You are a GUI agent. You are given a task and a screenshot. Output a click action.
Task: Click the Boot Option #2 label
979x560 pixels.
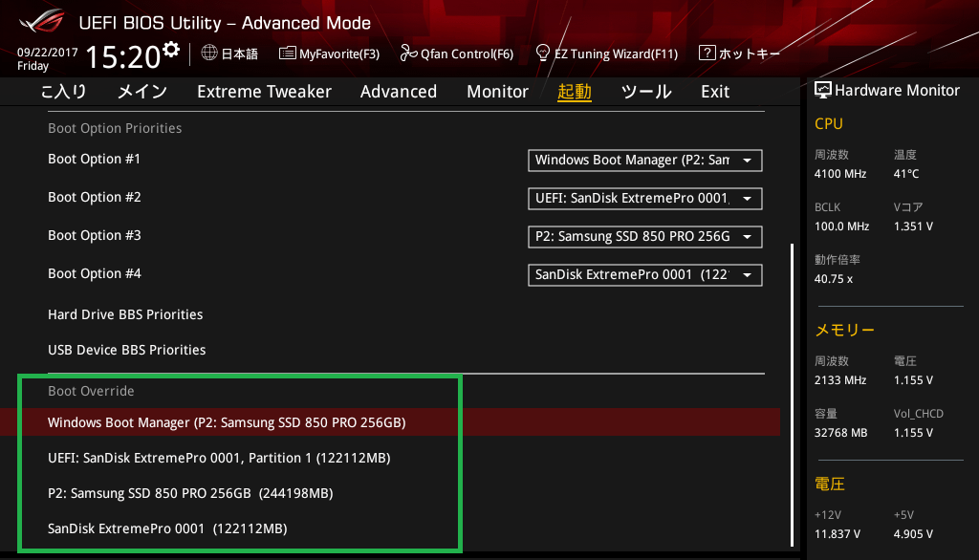pos(95,197)
